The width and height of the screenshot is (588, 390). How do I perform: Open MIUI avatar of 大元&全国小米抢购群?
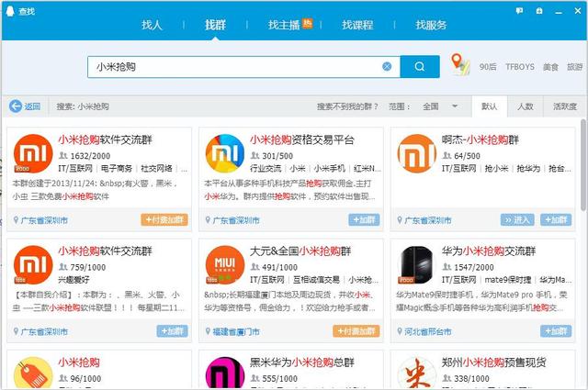tap(225, 265)
